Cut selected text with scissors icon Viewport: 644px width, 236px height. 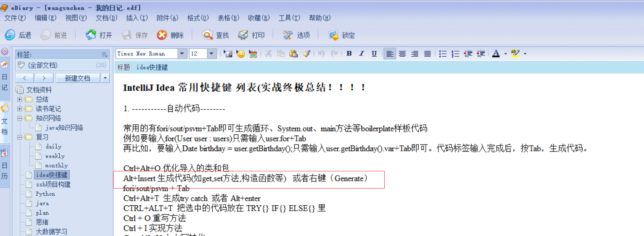click(x=269, y=54)
